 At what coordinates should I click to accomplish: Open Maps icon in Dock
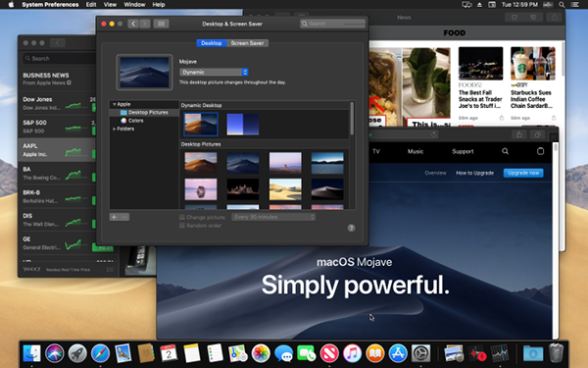238,353
